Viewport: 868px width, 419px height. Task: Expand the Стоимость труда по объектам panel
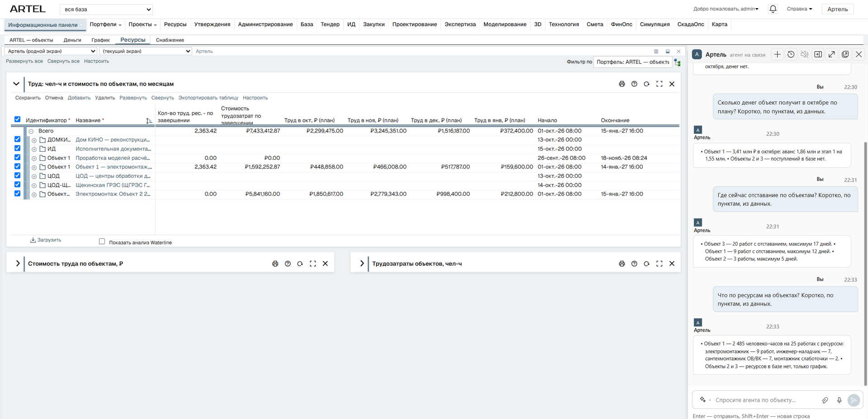18,263
